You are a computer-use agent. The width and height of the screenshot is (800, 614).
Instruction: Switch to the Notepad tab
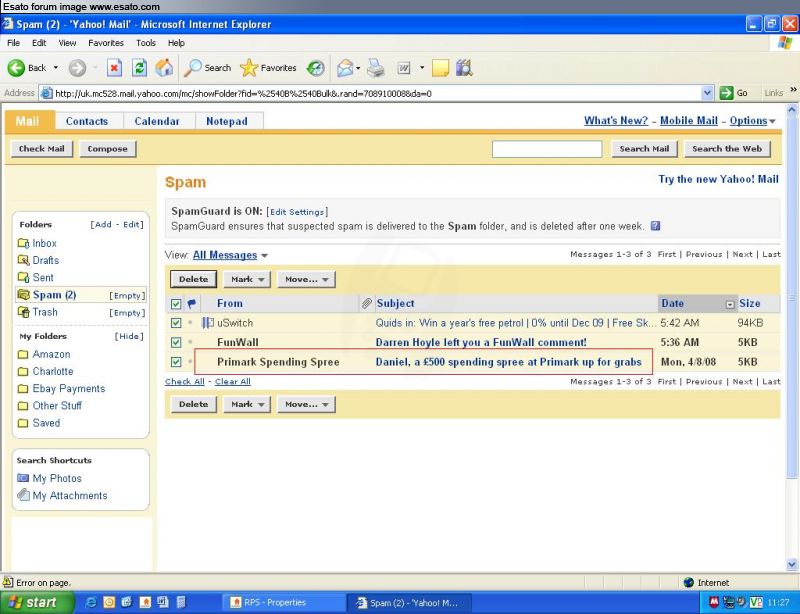pos(227,121)
